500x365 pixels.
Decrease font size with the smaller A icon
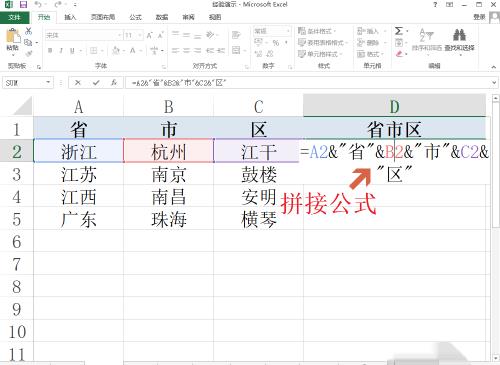pyautogui.click(x=161, y=35)
